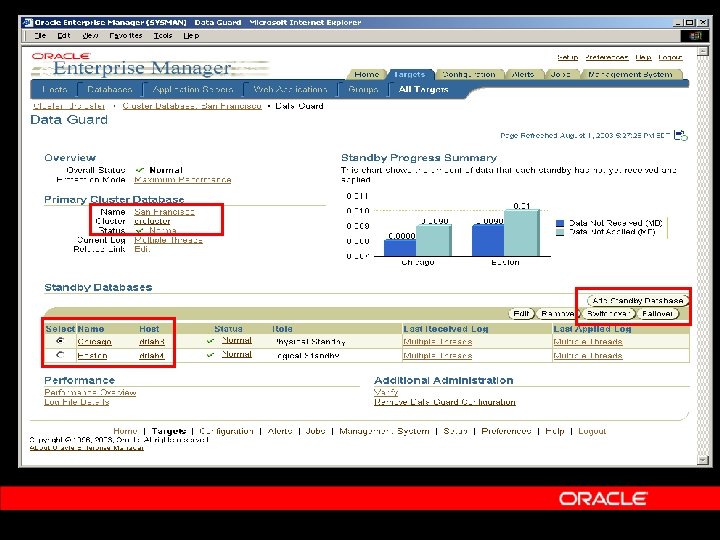This screenshot has height=540, width=720.
Task: Open the Edit menu
Action: 64,35
